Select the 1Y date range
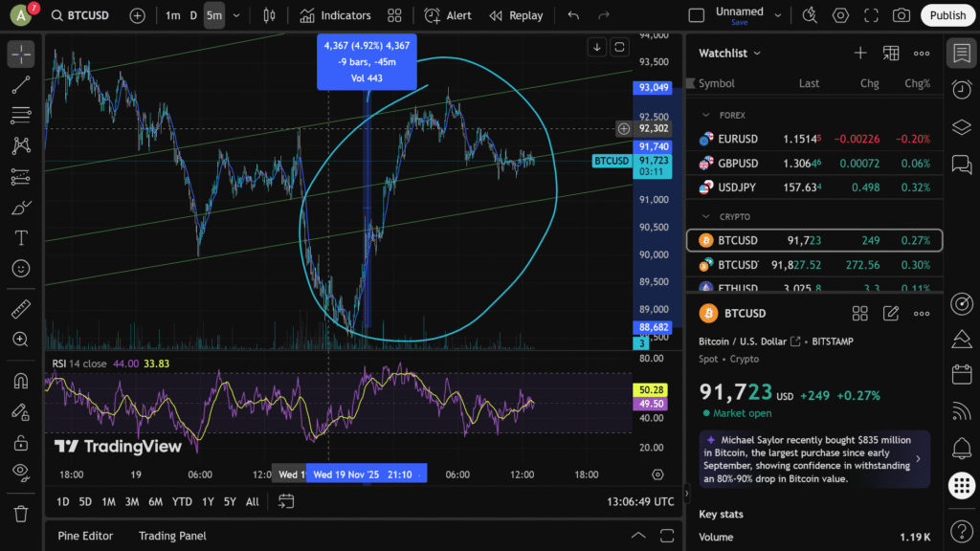The width and height of the screenshot is (980, 551). click(208, 501)
